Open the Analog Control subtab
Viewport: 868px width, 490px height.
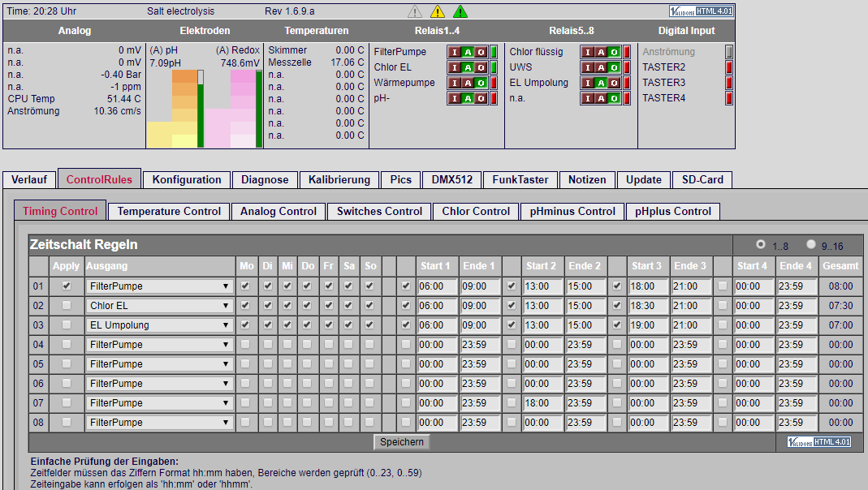(279, 211)
